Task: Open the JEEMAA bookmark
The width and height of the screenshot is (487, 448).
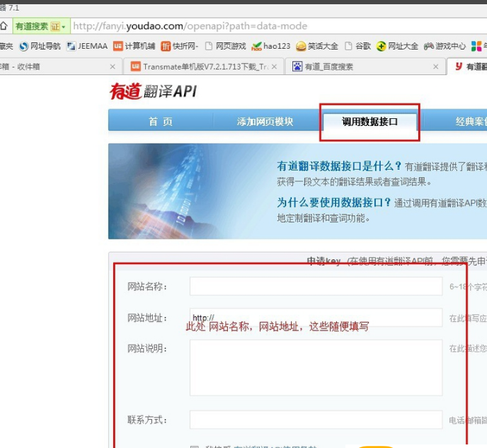Action: point(87,46)
